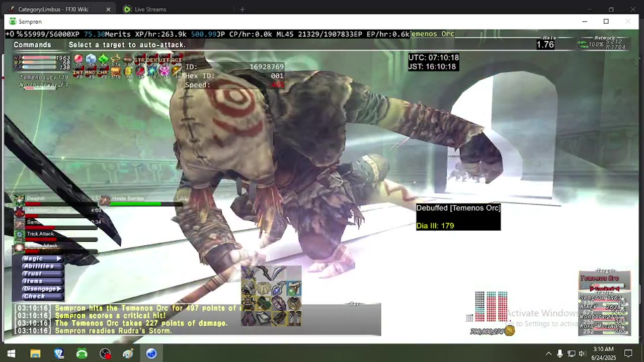Click the golden halo status icon
Image resolution: width=644 pixels, height=362 pixels.
(116, 59)
